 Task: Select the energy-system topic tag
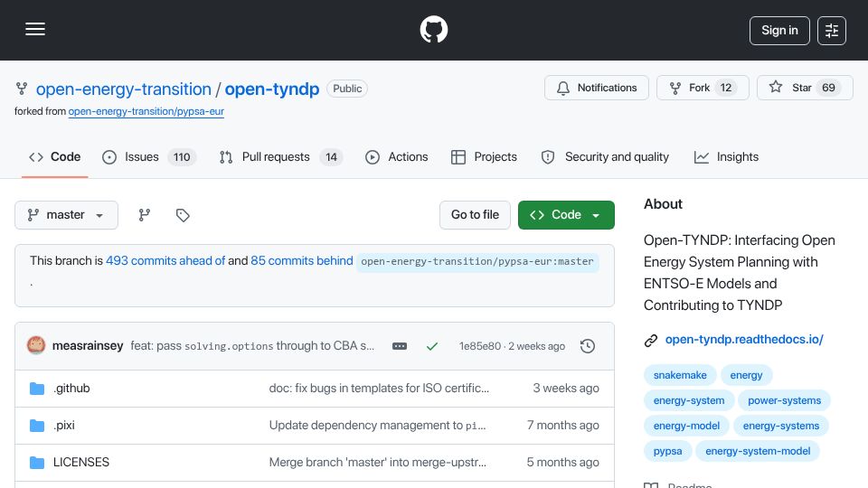[689, 400]
